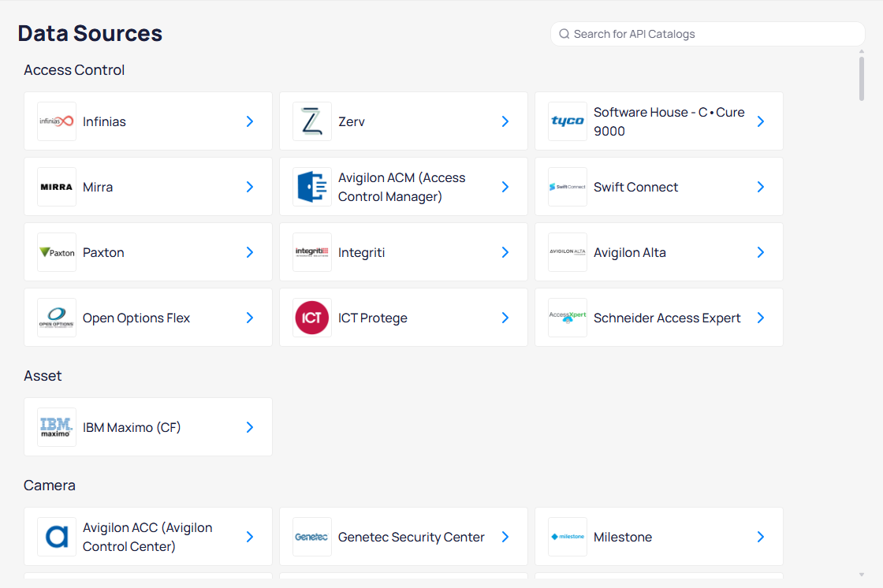Select the ICT Protege name
Image resolution: width=883 pixels, height=588 pixels.
point(373,318)
